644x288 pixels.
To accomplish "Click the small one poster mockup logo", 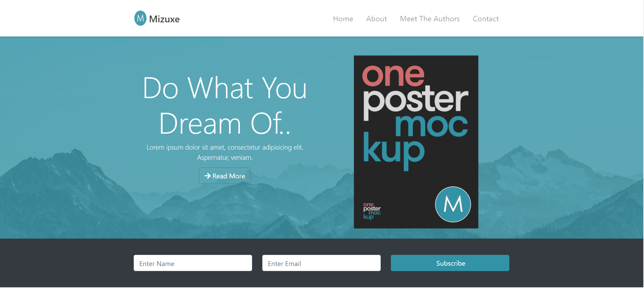I will (x=372, y=211).
